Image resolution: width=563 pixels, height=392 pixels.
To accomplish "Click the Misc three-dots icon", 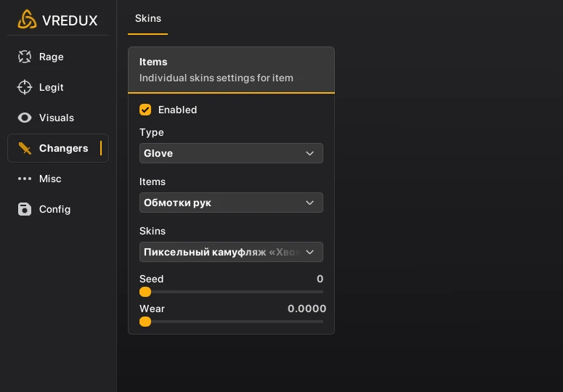I will [25, 179].
